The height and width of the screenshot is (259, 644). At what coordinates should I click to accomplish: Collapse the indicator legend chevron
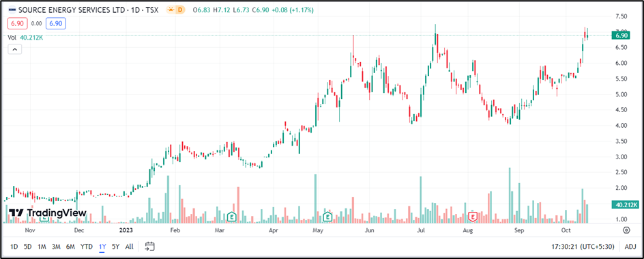coord(15,49)
